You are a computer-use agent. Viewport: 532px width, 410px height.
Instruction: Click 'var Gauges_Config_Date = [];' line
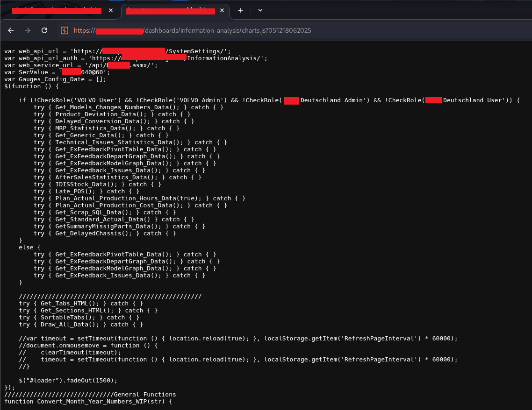[x=55, y=79]
